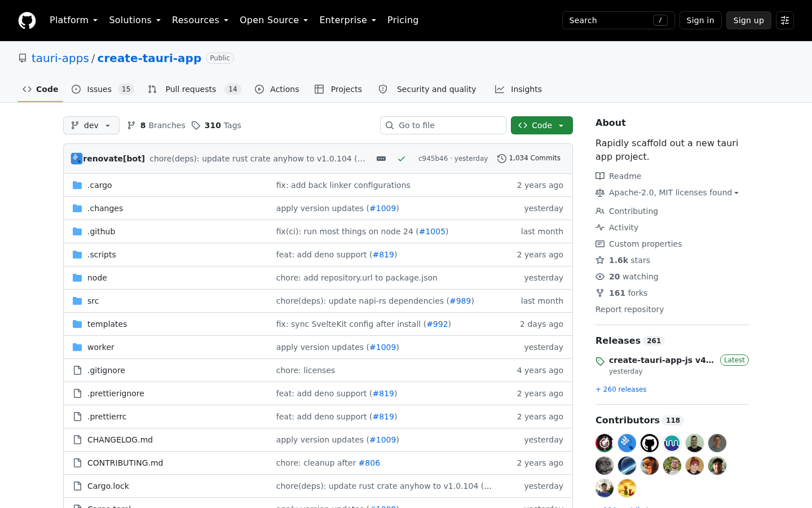Open the tauri-apps organization link
812x508 pixels.
point(60,58)
